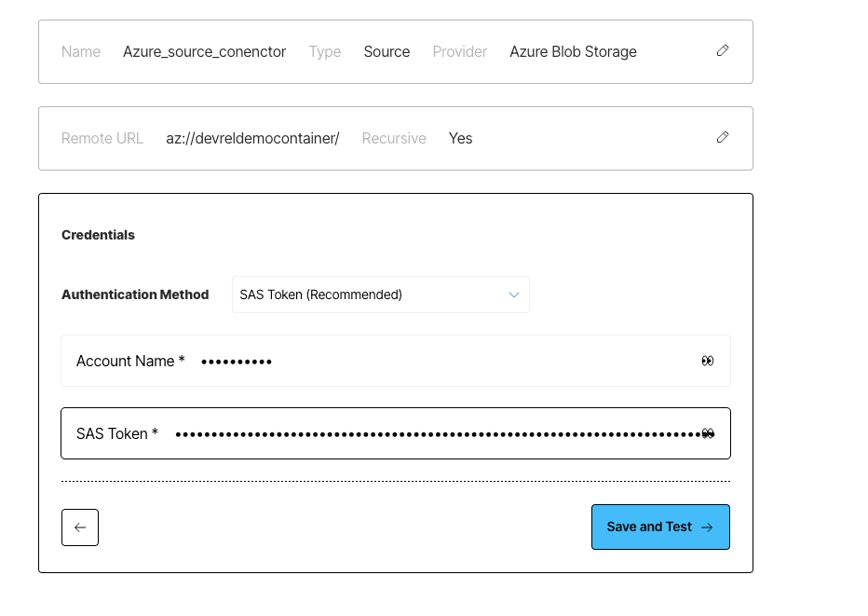Click the Credentials section heading
868x616 pixels.
[x=98, y=235]
